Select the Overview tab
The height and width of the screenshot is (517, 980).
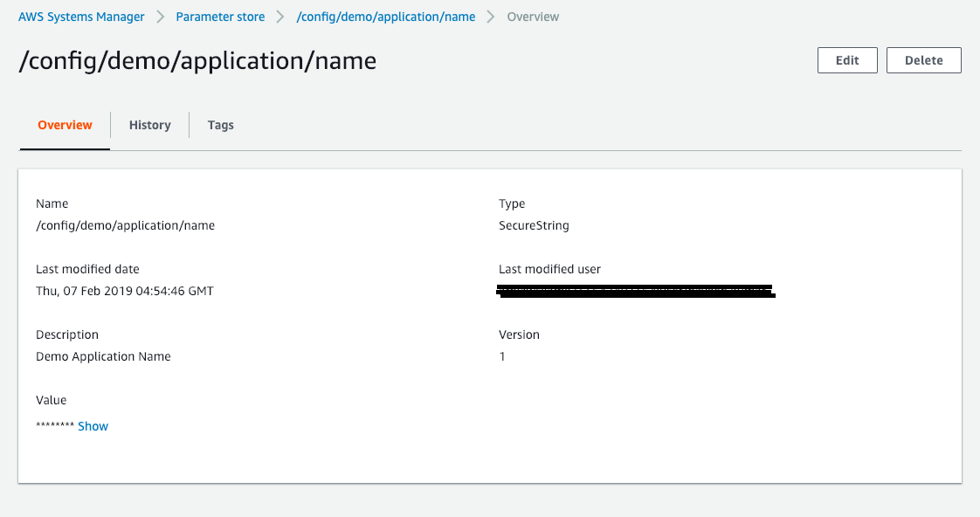coord(64,124)
